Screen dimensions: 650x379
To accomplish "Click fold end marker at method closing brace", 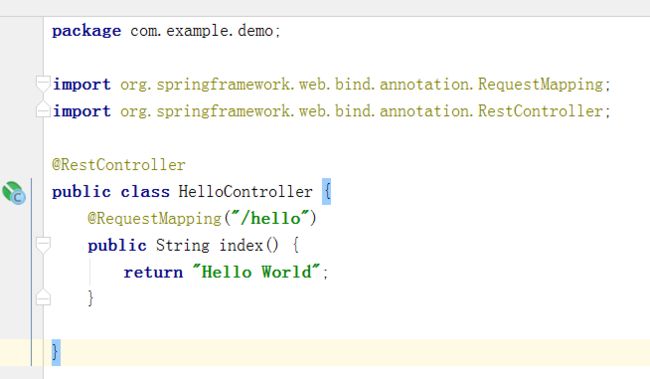I will coord(43,298).
